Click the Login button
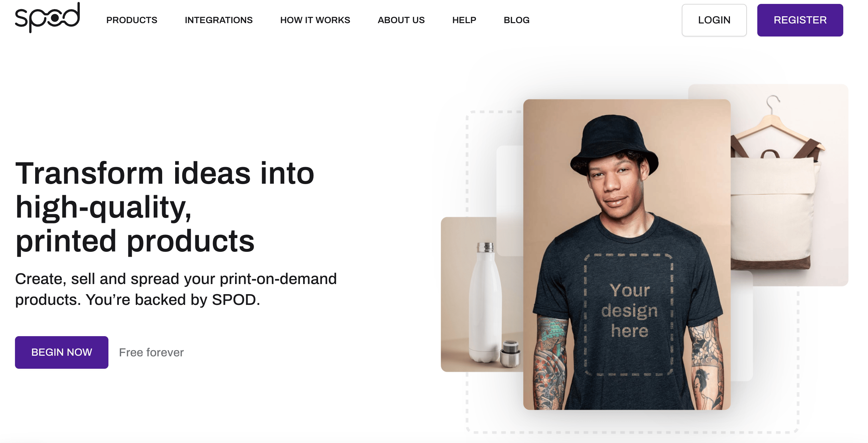Image resolution: width=868 pixels, height=443 pixels. pyautogui.click(x=714, y=20)
